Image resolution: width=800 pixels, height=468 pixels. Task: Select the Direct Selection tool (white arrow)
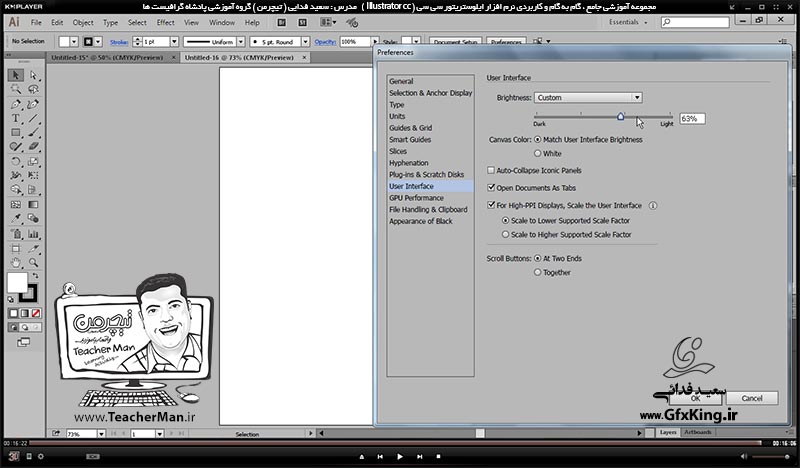(x=34, y=75)
